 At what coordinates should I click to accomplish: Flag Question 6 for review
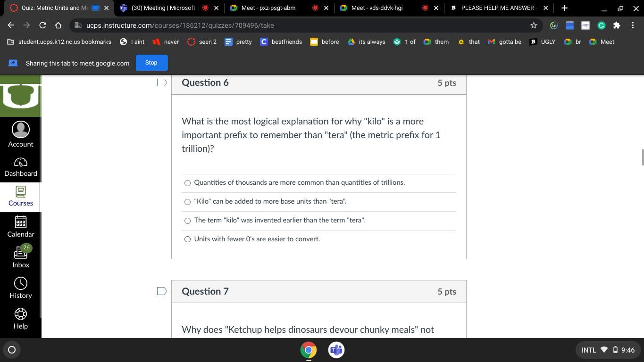pyautogui.click(x=162, y=82)
